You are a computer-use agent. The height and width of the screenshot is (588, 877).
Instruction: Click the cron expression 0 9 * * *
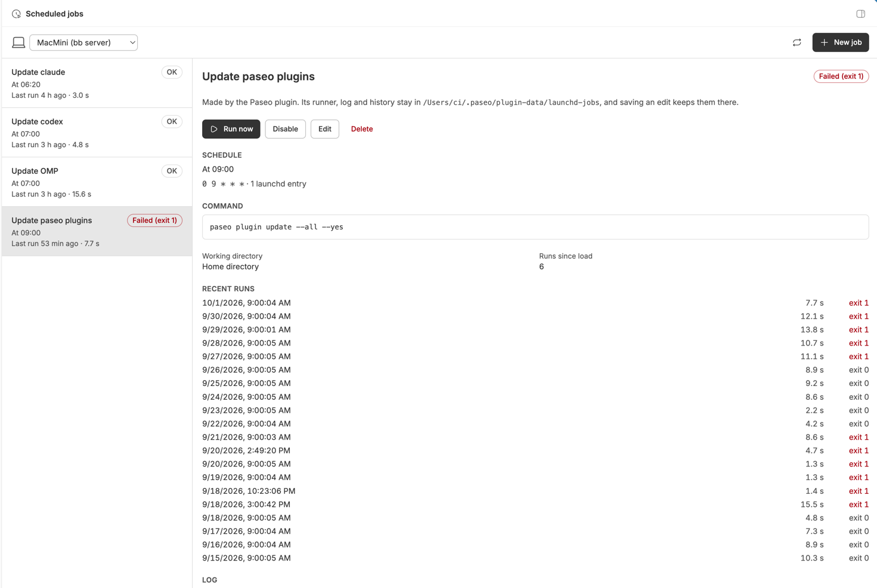click(x=223, y=184)
